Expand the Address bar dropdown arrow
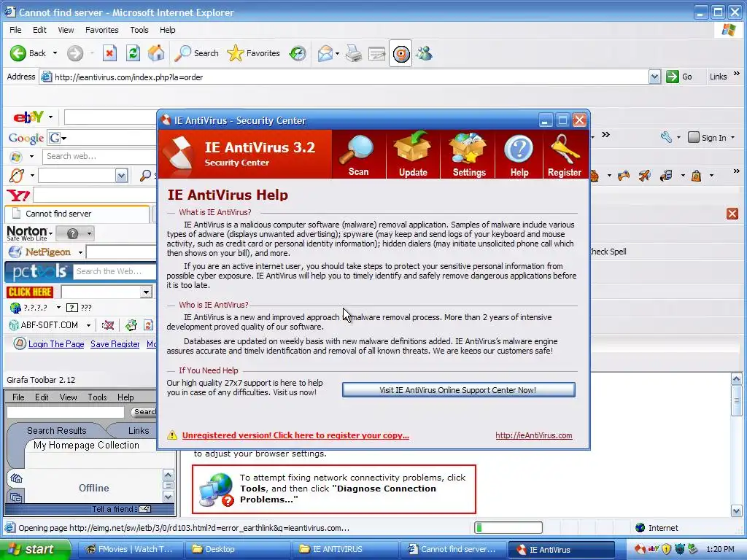Image resolution: width=747 pixels, height=560 pixels. click(x=654, y=77)
